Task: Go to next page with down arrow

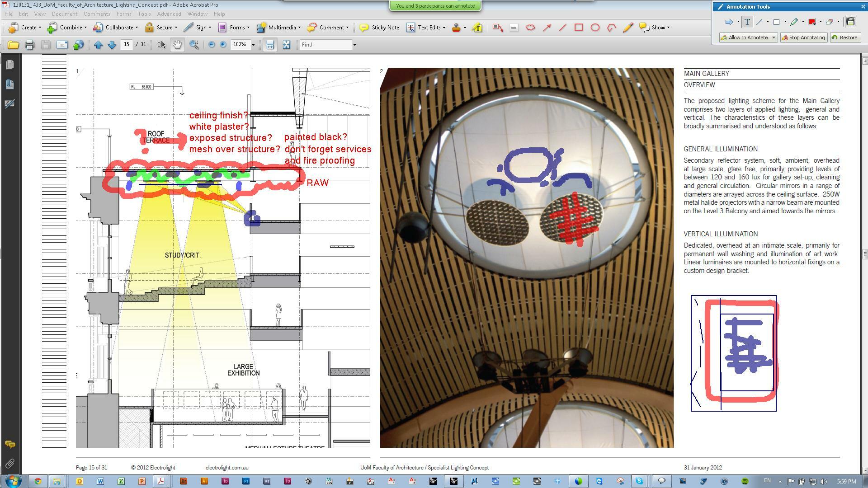Action: pos(112,45)
